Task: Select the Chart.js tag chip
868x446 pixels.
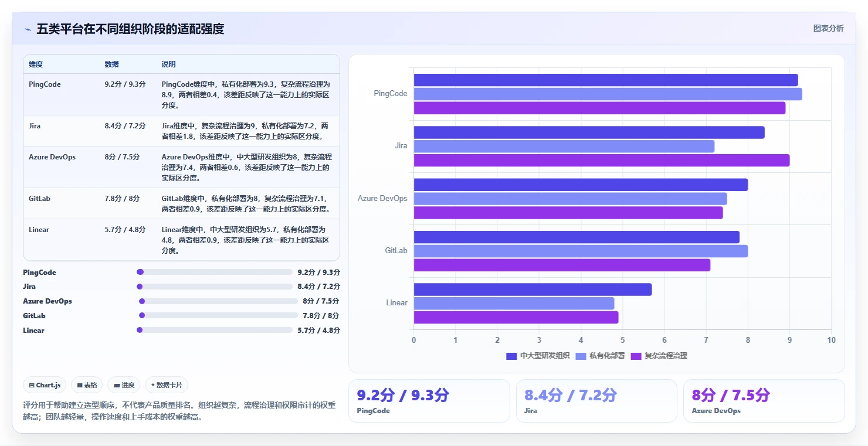Action: click(45, 385)
